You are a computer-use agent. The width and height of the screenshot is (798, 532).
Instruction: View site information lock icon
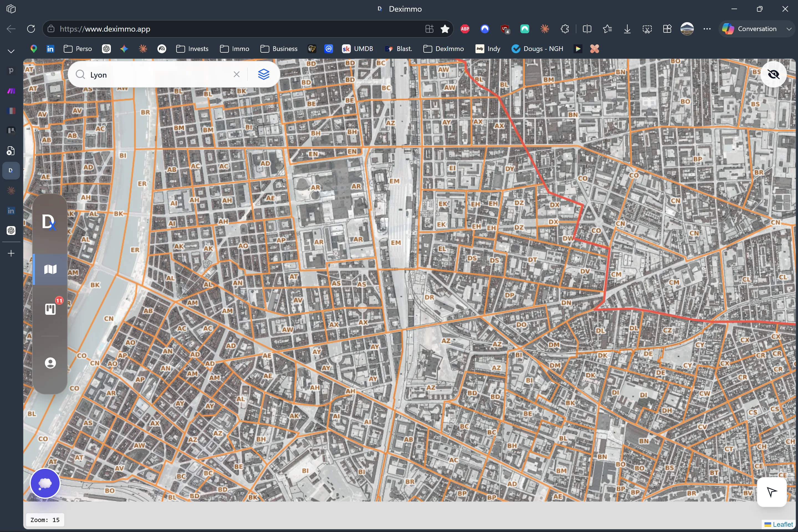pos(51,29)
